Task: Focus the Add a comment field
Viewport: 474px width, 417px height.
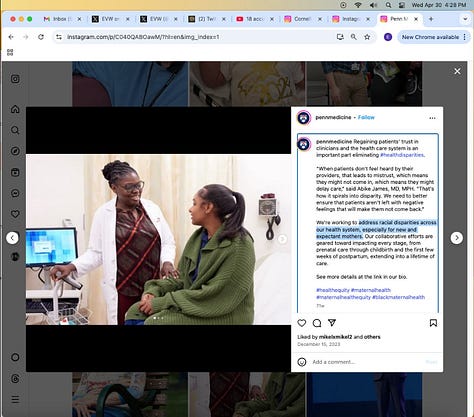Action: pos(367,362)
